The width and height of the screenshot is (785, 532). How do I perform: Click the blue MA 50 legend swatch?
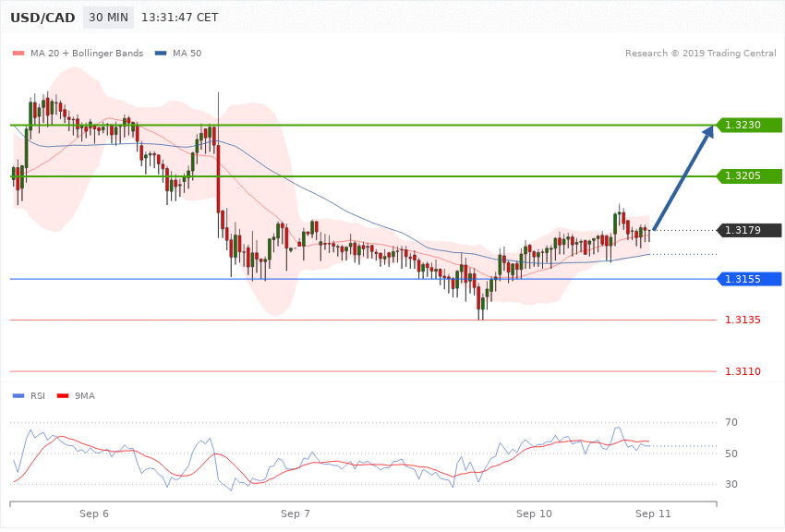pyautogui.click(x=161, y=53)
